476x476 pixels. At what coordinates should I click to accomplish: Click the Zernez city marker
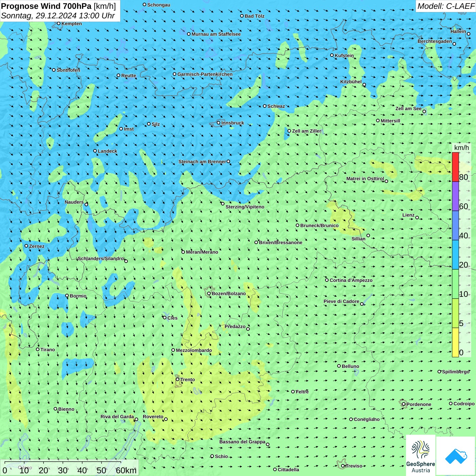pos(27,246)
